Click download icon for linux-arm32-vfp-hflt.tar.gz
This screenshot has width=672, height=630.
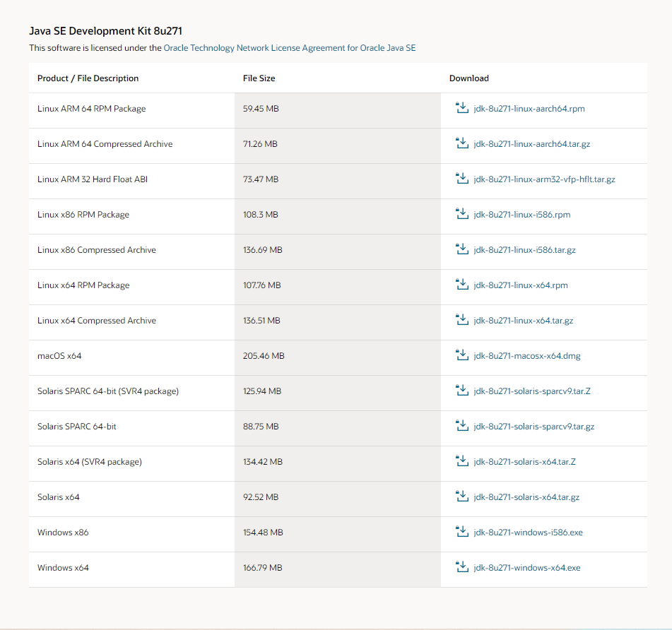[x=462, y=178]
